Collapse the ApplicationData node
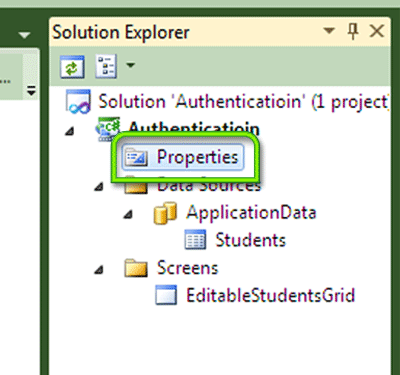 coord(128,214)
